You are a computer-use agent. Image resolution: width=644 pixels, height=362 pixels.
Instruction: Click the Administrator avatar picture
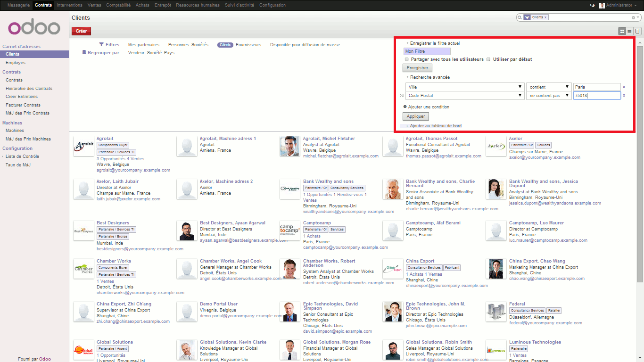click(602, 5)
